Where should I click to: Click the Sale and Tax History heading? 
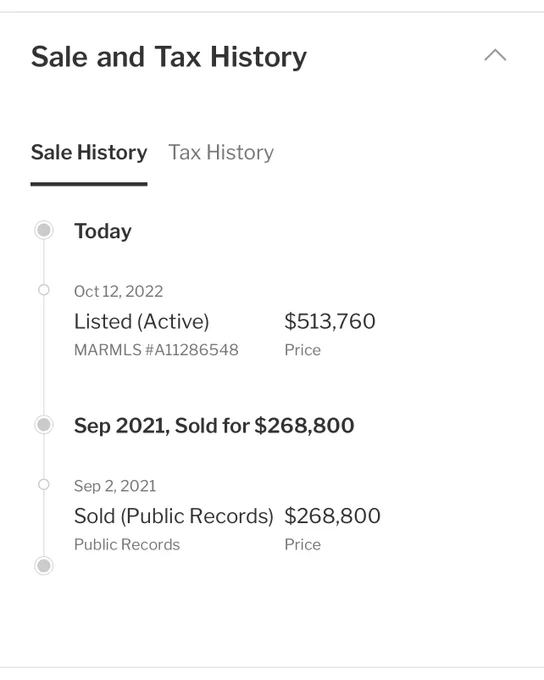169,57
